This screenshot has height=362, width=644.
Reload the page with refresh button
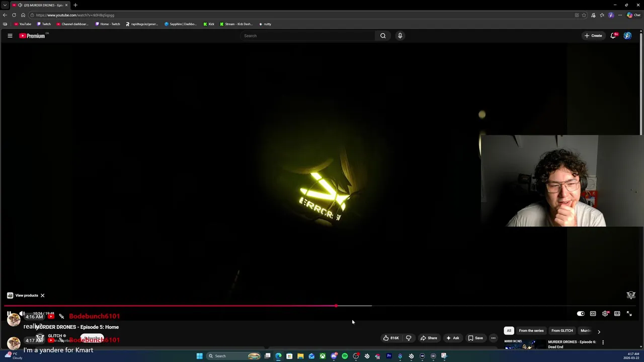(x=14, y=15)
